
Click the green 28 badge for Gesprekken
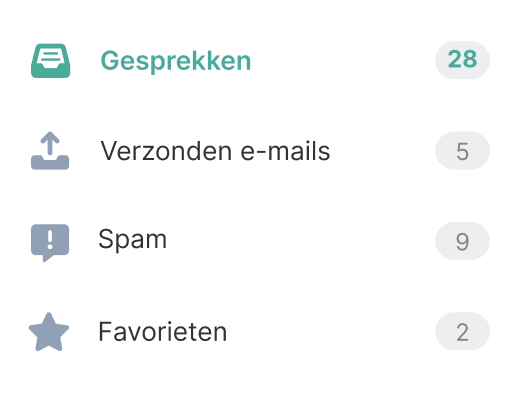[x=462, y=60]
